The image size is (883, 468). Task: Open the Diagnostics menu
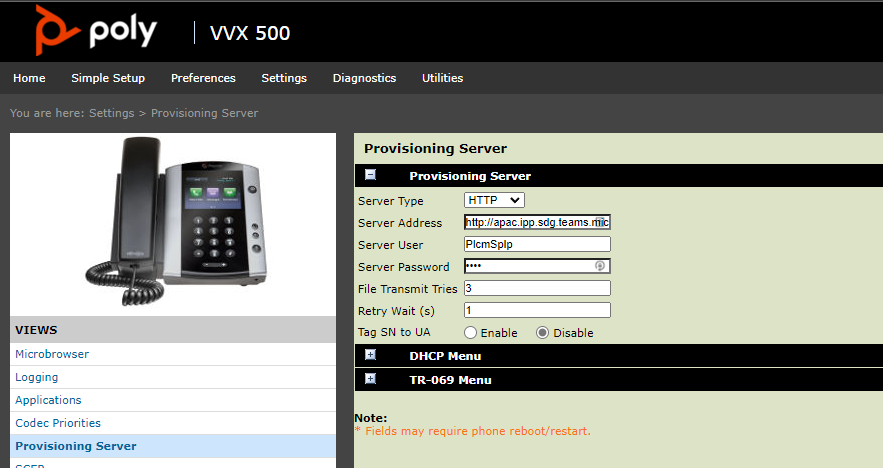pos(364,78)
